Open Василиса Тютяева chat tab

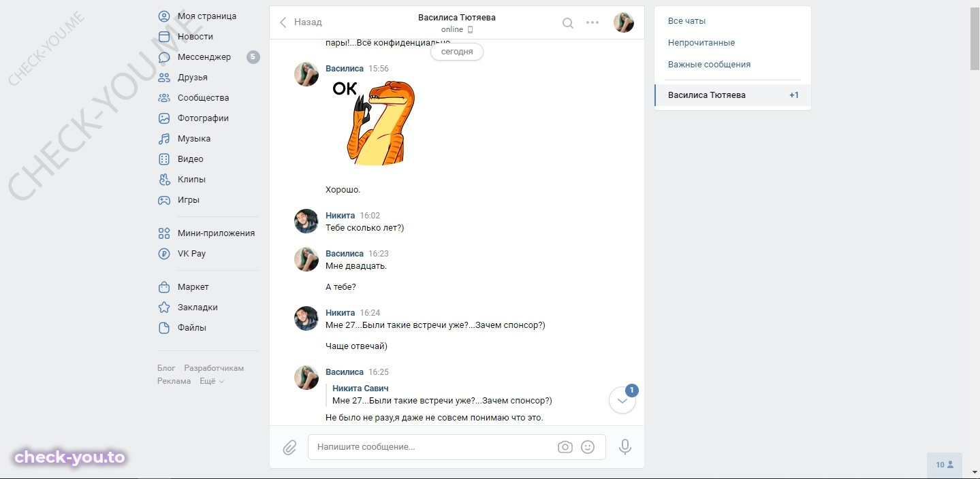pos(733,95)
